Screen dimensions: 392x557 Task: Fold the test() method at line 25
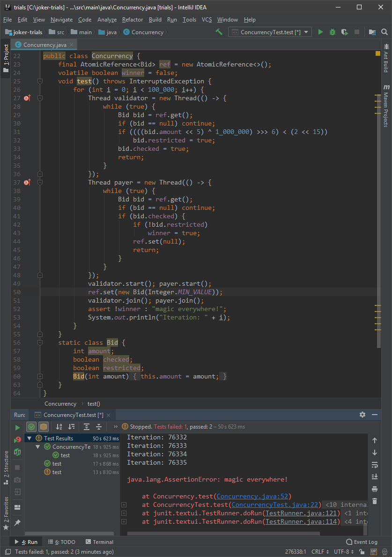40,82
